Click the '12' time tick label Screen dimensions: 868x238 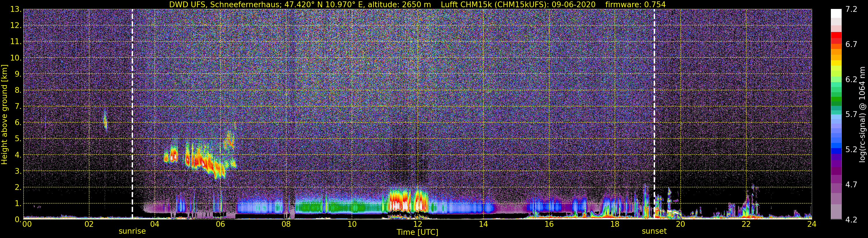click(417, 224)
